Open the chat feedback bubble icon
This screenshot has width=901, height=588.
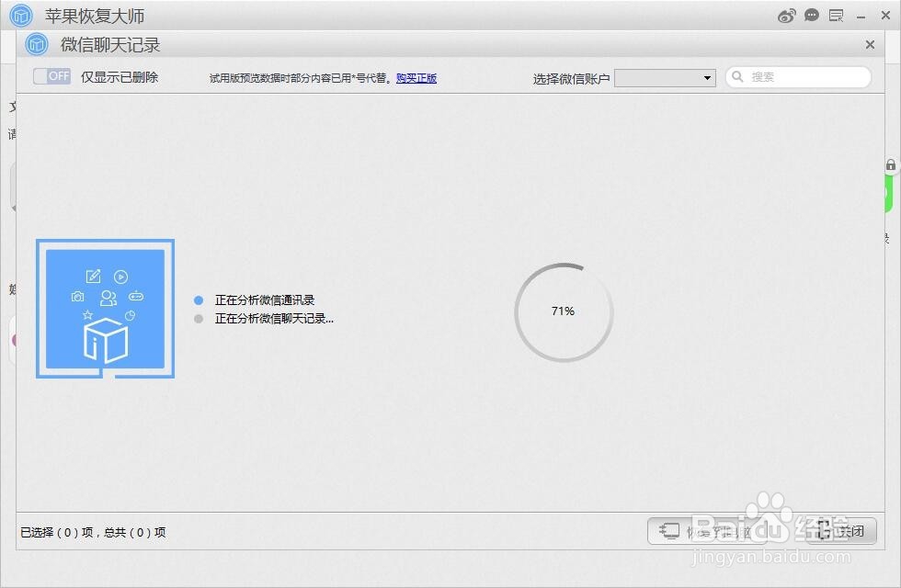click(x=811, y=16)
